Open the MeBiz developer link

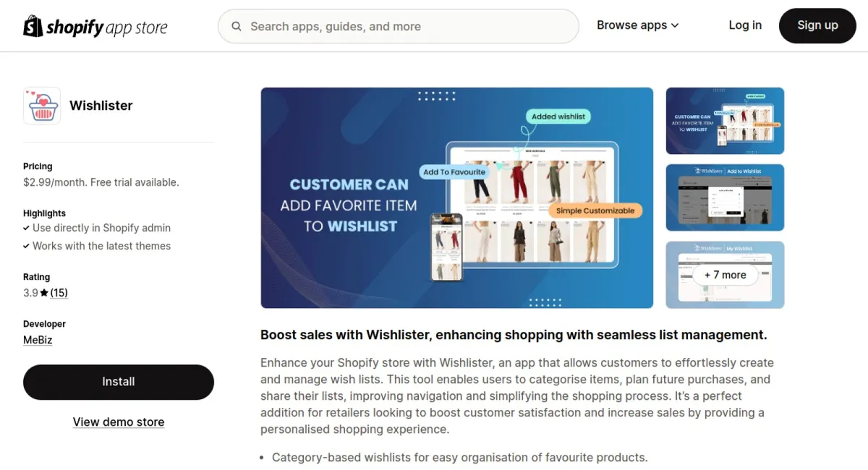(38, 340)
